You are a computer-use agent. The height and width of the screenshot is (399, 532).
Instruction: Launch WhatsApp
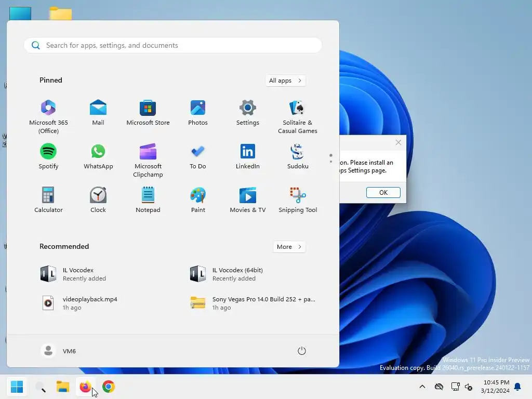tap(98, 156)
